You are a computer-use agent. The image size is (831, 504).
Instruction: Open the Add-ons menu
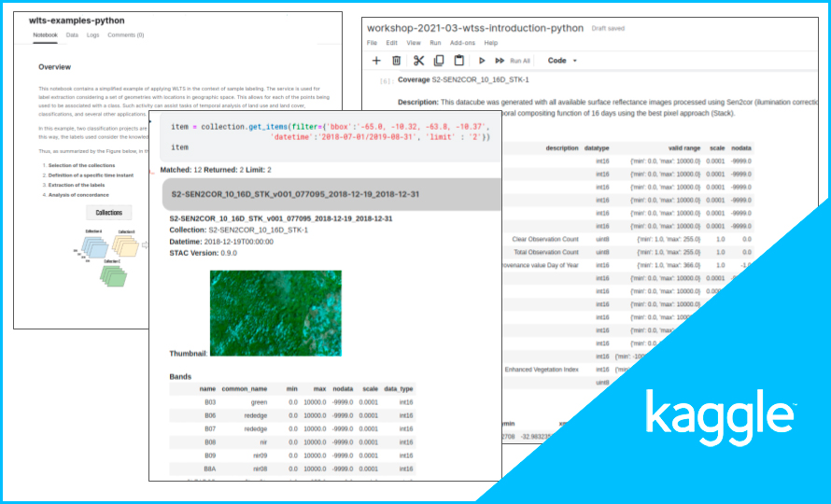(x=463, y=43)
